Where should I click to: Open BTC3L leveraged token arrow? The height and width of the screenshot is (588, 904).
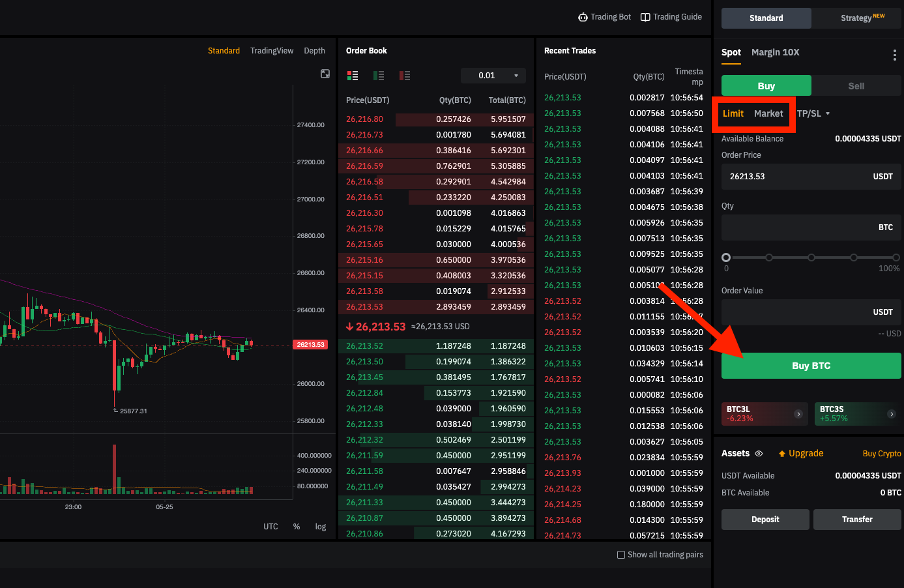[x=798, y=414]
